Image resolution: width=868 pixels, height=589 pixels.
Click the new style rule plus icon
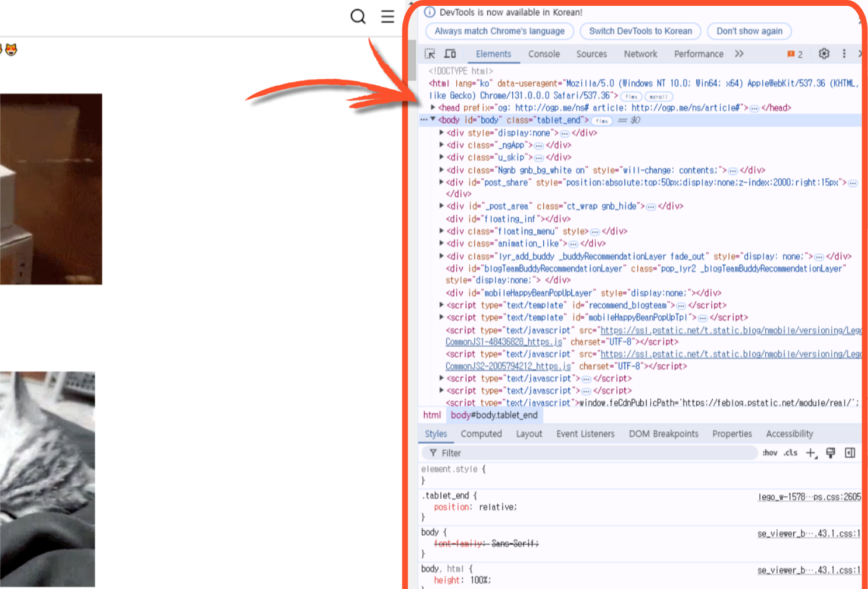811,453
